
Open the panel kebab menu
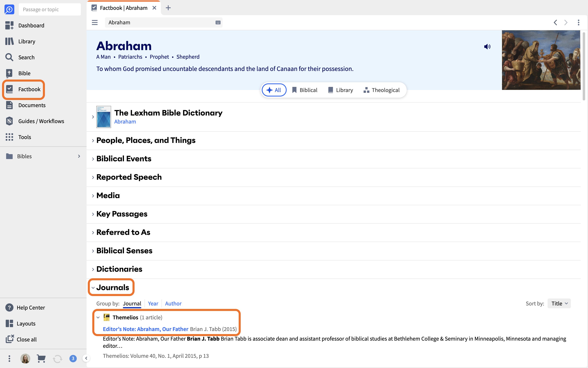coord(579,23)
